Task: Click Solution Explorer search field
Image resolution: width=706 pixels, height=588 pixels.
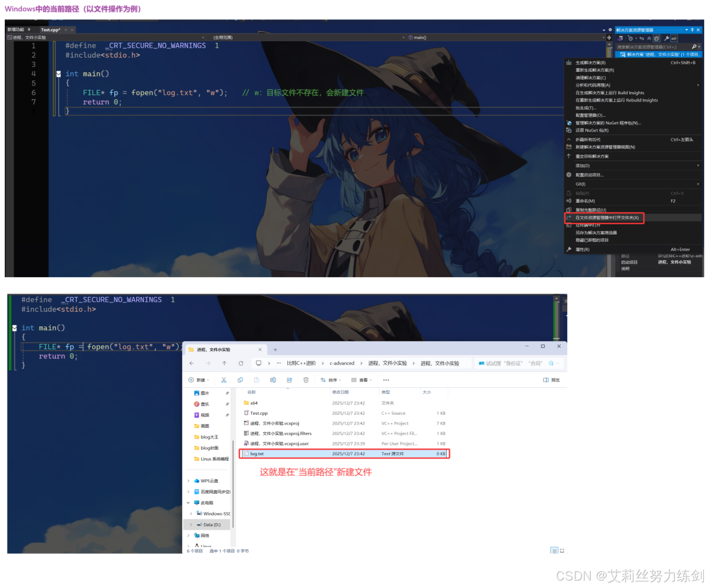Action: pyautogui.click(x=653, y=47)
